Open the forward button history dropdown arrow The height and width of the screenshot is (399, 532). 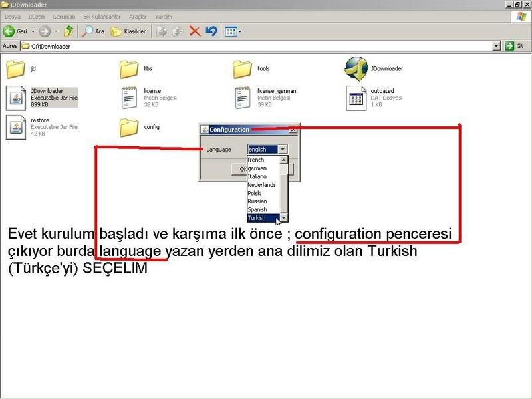click(57, 31)
